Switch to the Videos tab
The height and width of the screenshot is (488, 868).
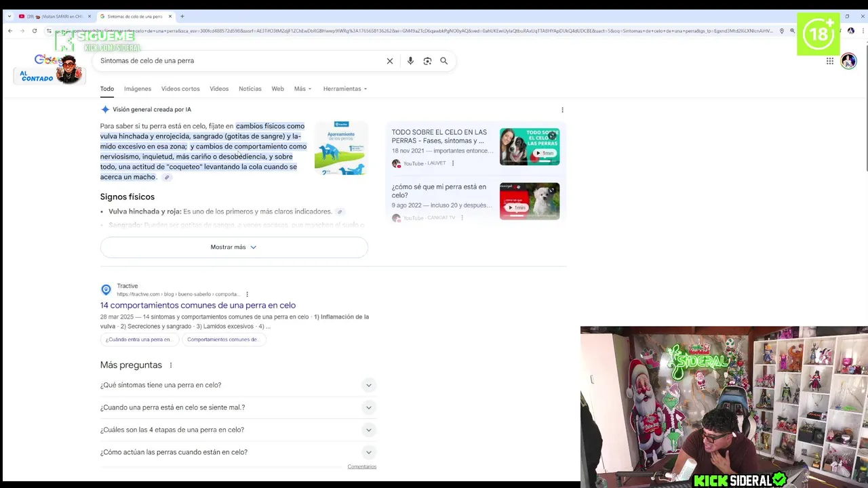click(219, 89)
